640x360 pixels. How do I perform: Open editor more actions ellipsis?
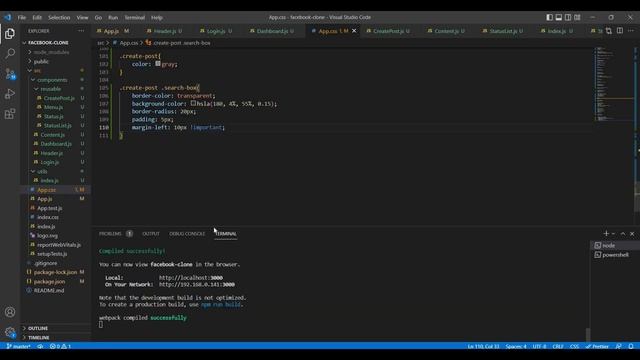(631, 31)
